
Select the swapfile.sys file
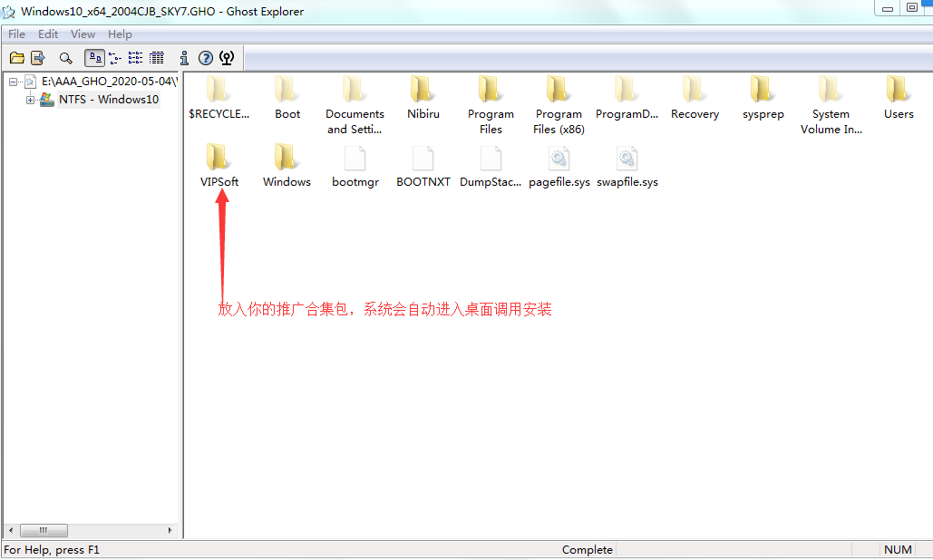[627, 167]
